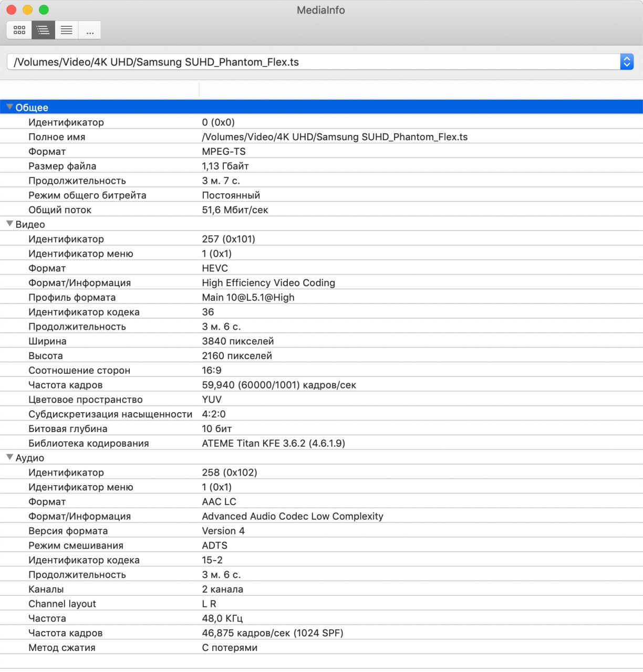Click the 'L R' channel layout value
643x672 pixels.
click(x=209, y=604)
